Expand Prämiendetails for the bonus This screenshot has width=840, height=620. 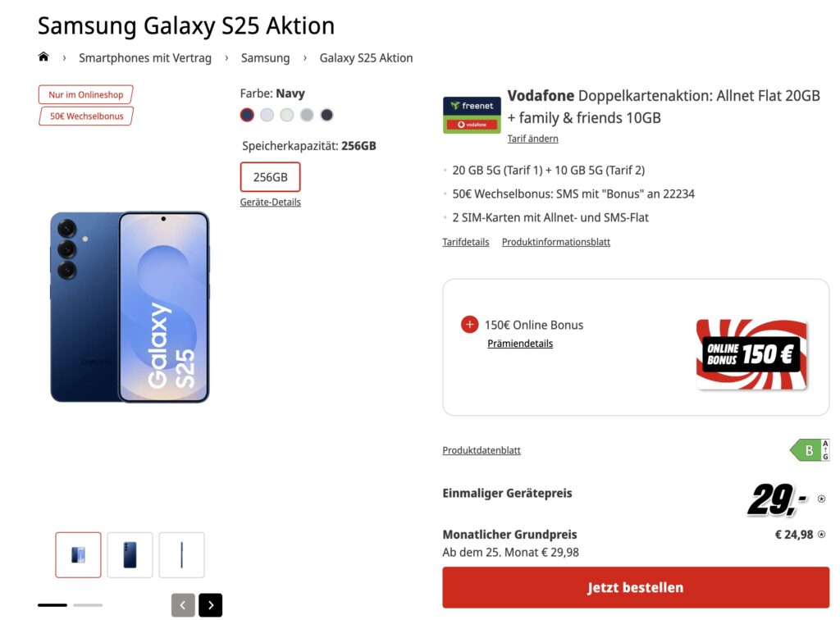(520, 344)
